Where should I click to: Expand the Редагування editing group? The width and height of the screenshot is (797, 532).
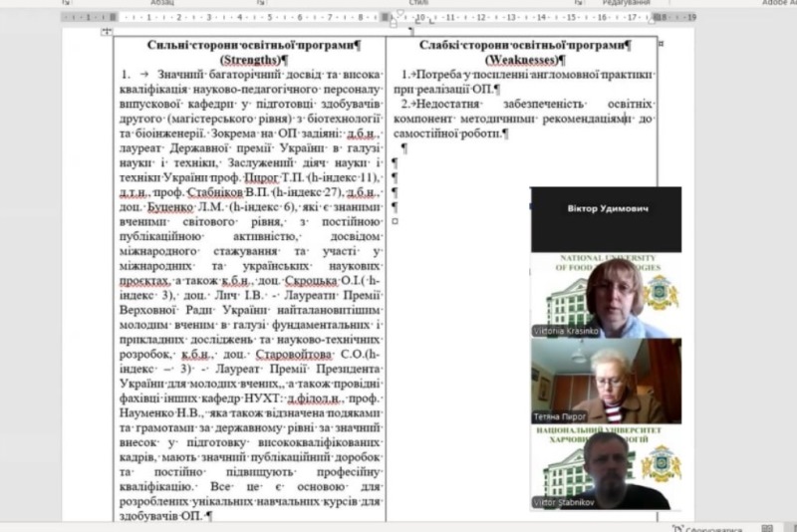[x=626, y=3]
